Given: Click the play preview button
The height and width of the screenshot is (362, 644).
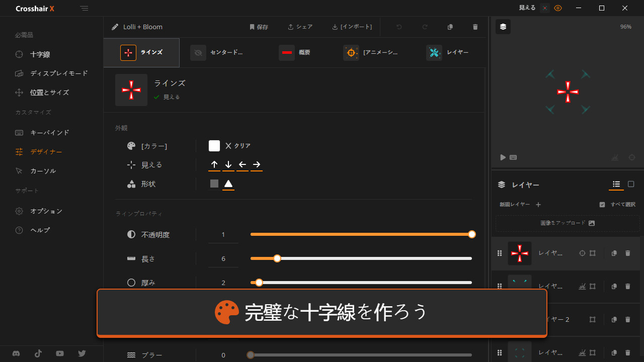Looking at the screenshot, I should coord(503,157).
